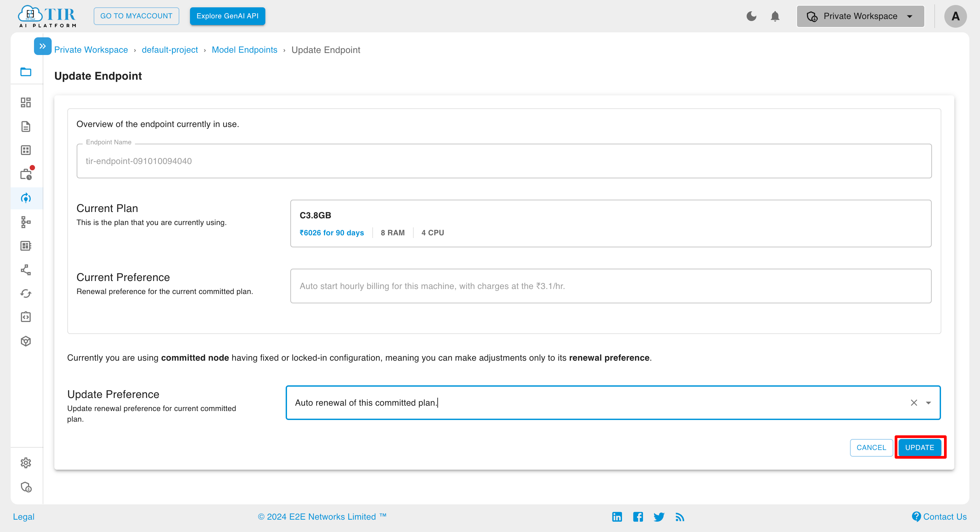Viewport: 980px width, 532px height.
Task: Open the folder icon in sidebar
Action: click(26, 72)
